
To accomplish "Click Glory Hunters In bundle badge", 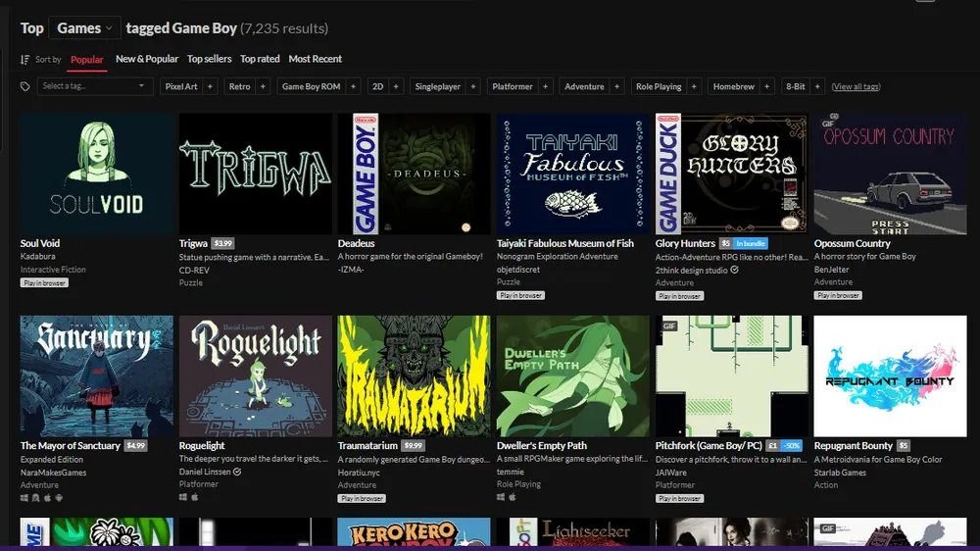I will point(750,243).
